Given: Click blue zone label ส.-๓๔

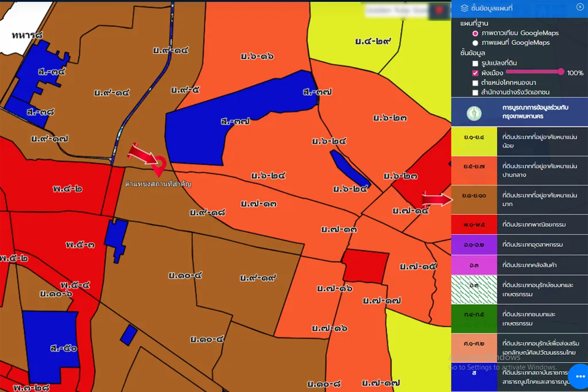Looking at the screenshot, I should tap(52, 71).
